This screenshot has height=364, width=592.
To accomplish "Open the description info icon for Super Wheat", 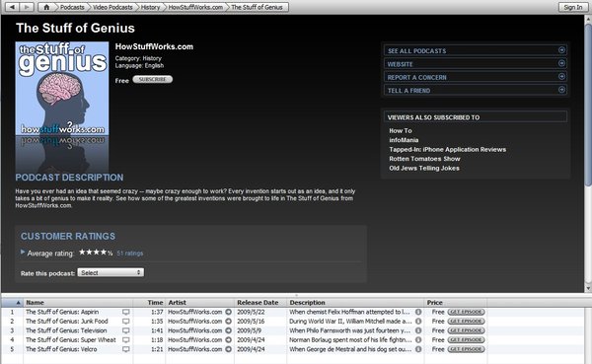I will click(x=418, y=340).
